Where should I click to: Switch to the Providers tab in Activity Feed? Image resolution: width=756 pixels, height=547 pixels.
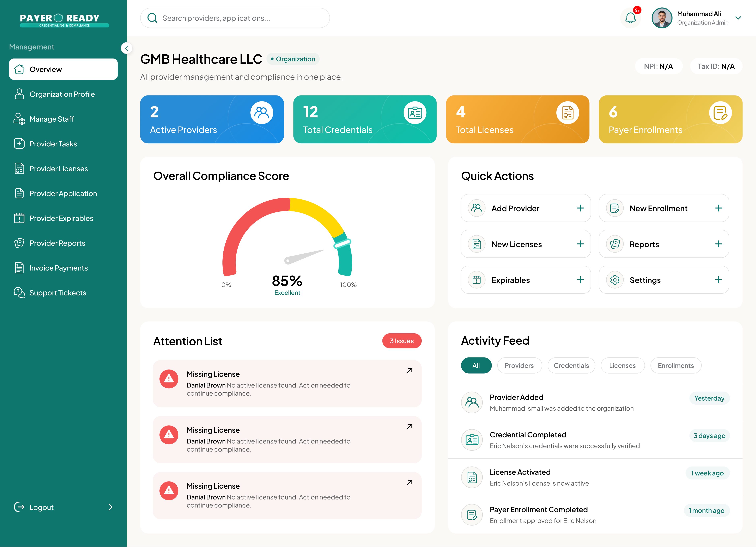click(x=519, y=365)
